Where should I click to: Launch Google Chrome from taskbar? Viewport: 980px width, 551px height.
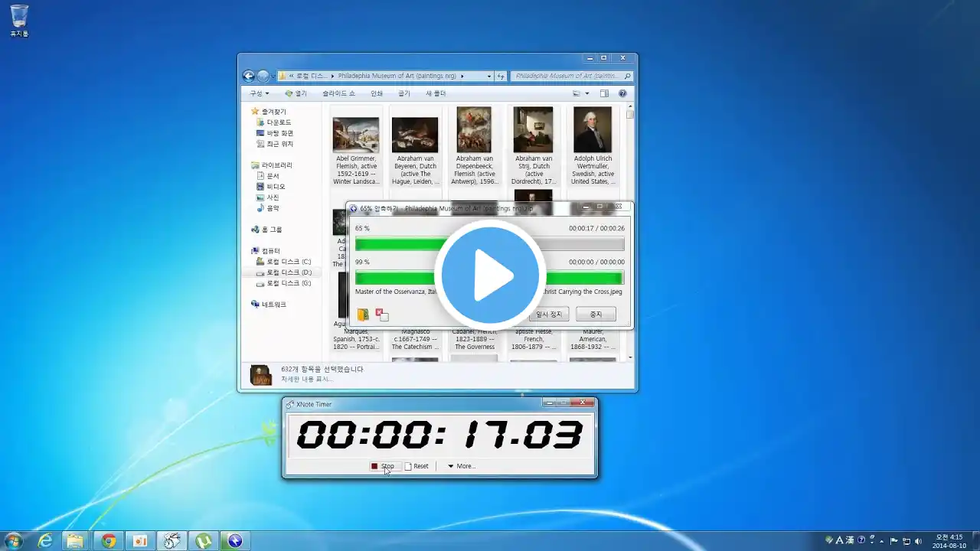109,541
